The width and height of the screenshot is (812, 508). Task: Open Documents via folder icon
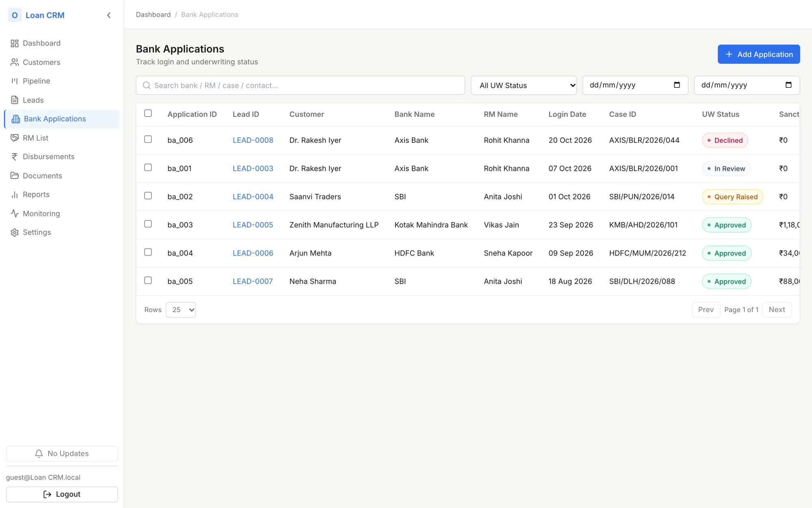click(x=15, y=176)
